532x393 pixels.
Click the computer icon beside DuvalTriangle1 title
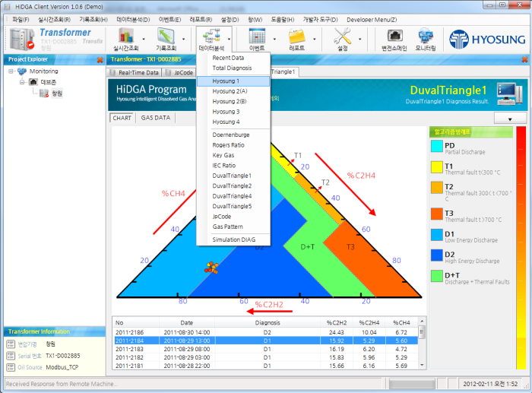click(x=509, y=93)
